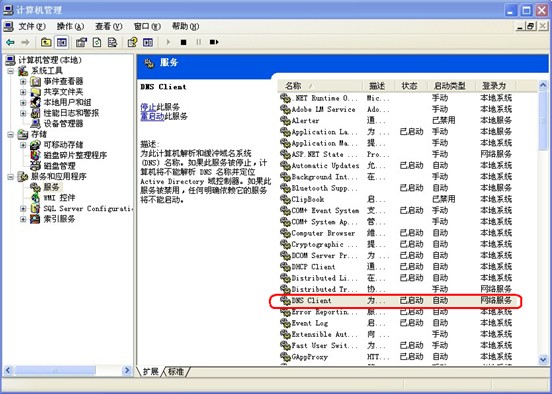Click tree pane horizontal scroll right arrow
Screen dimensions: 552x394
127,370
